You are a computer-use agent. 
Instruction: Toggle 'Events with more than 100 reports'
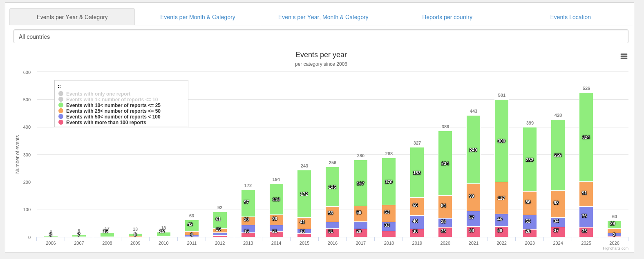(106, 123)
